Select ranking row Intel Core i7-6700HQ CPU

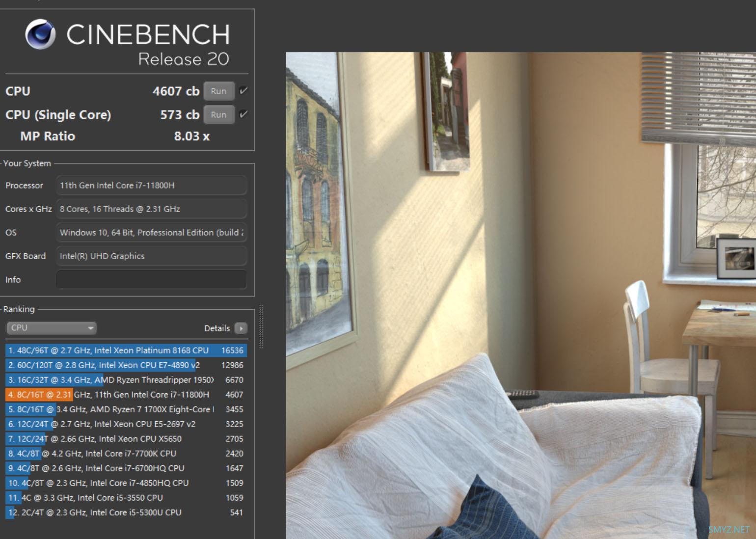coord(126,468)
